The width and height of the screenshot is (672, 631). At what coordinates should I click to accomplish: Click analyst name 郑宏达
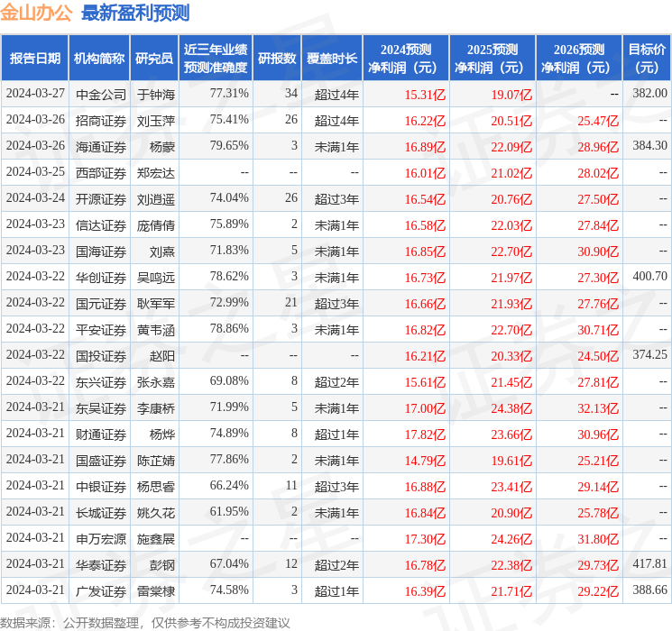156,173
